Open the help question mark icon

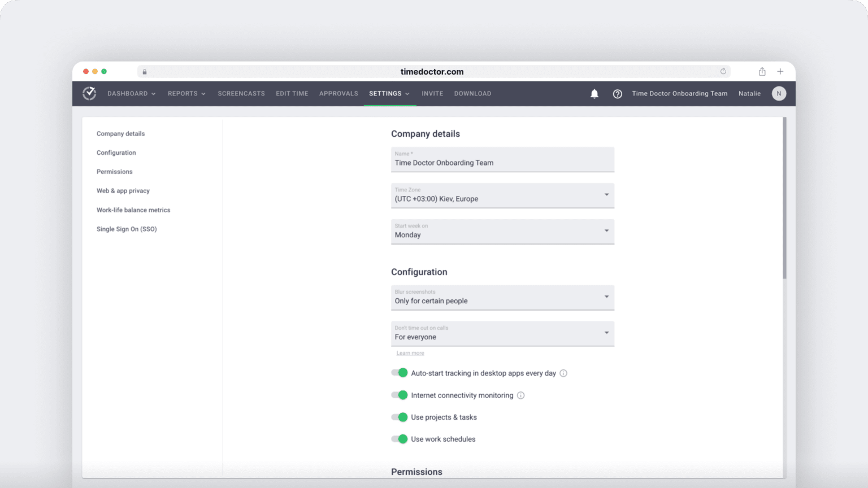617,94
